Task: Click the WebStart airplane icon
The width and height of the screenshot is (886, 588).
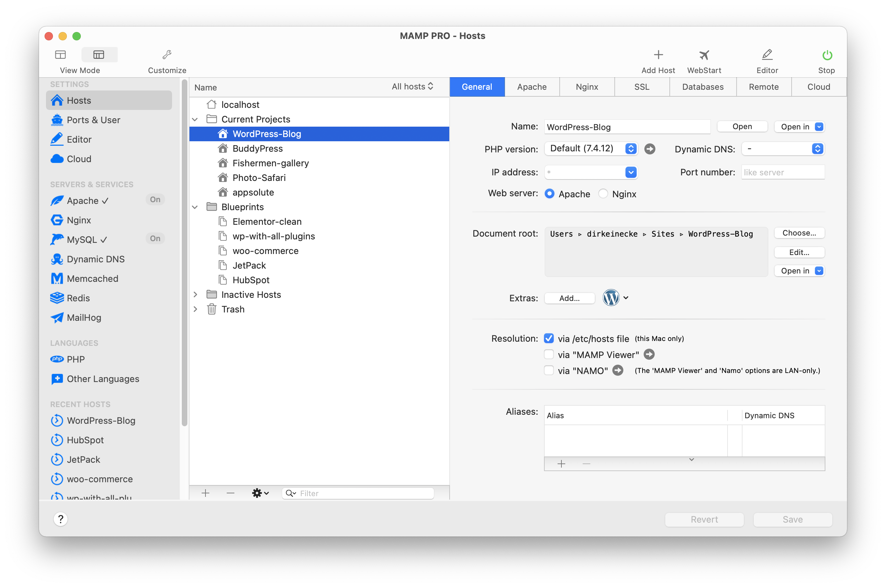Action: [x=704, y=55]
